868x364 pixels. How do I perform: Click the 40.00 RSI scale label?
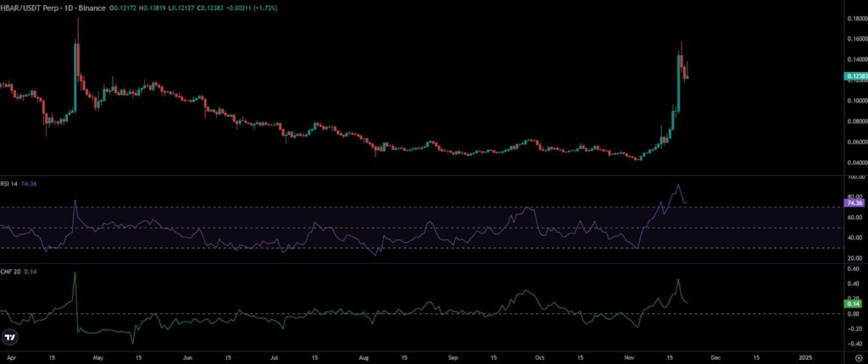(x=855, y=238)
